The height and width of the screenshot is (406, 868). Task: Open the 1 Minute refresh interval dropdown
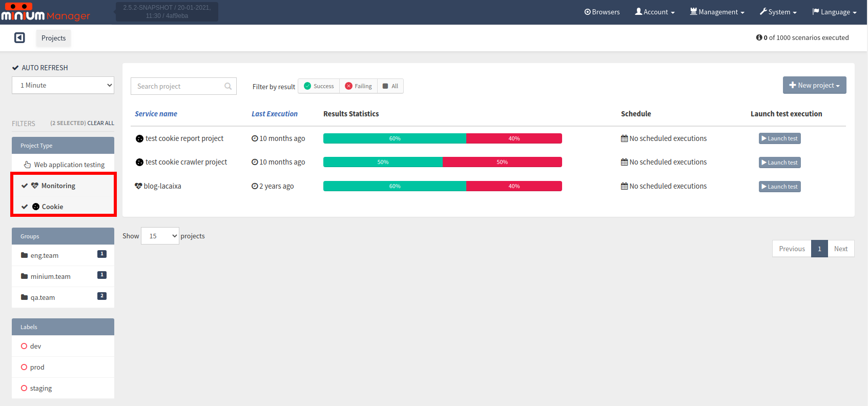[x=63, y=85]
